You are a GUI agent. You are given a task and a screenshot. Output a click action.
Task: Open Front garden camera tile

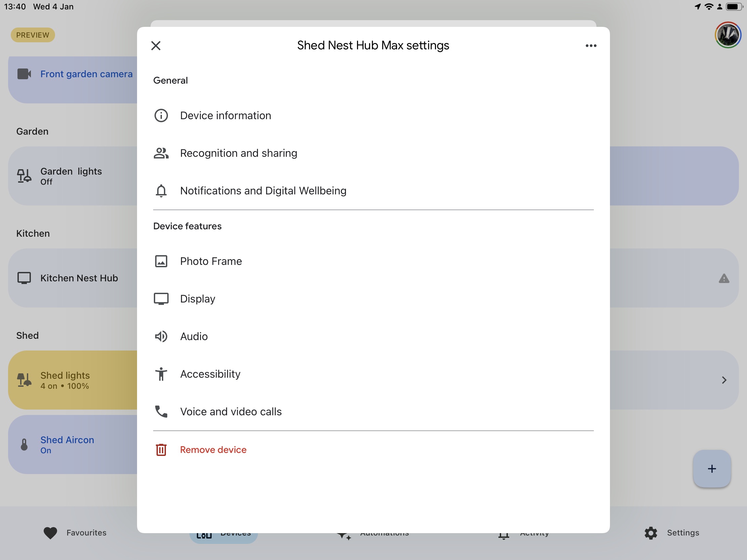[x=73, y=79]
